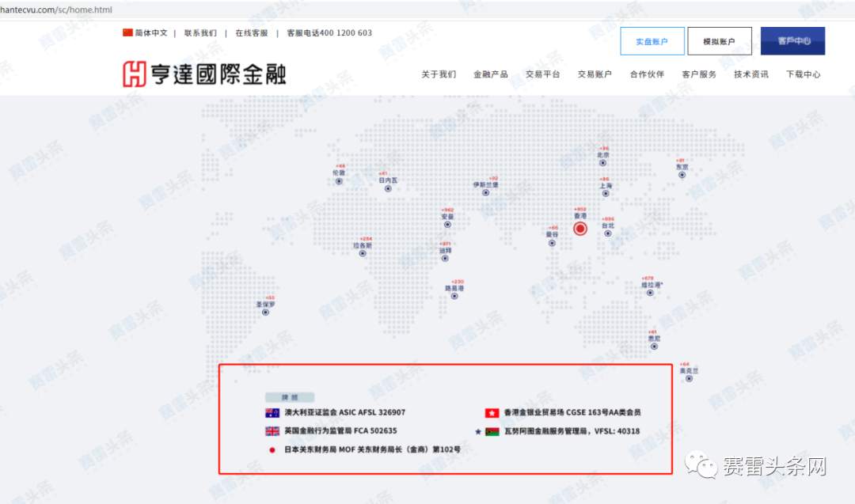Open the 在线客服 link
Viewport: 855px width, 504px height.
[x=252, y=32]
